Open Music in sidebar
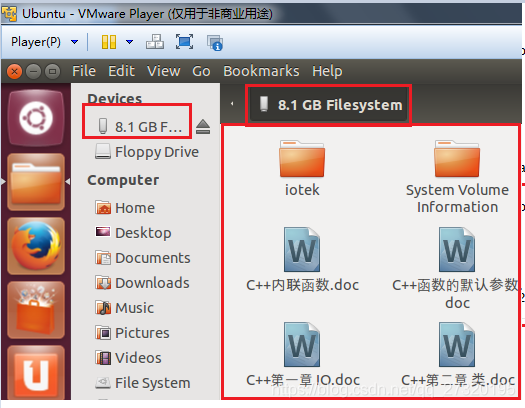525x408 pixels. (124, 308)
